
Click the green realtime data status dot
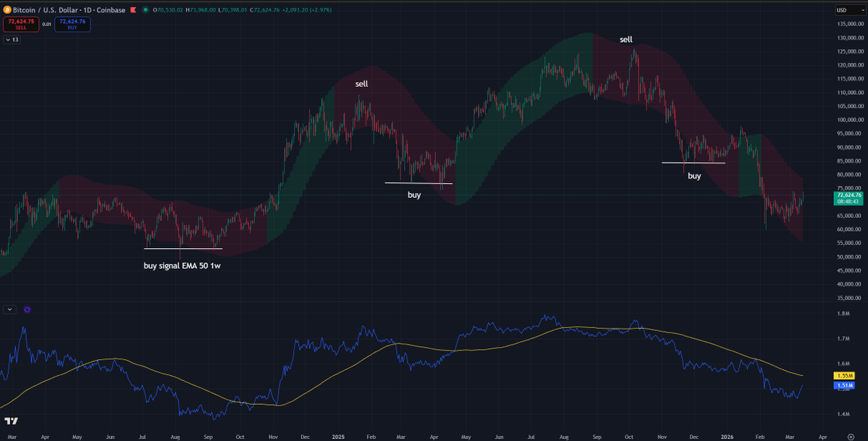click(146, 10)
